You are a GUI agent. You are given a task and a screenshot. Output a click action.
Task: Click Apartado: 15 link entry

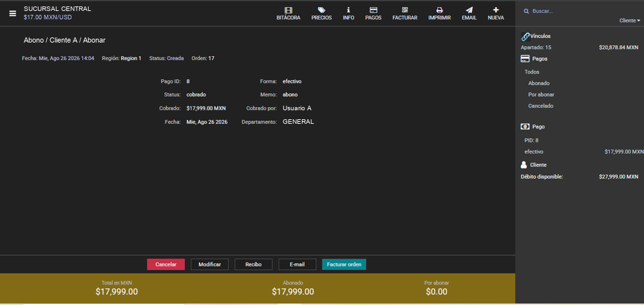[536, 48]
